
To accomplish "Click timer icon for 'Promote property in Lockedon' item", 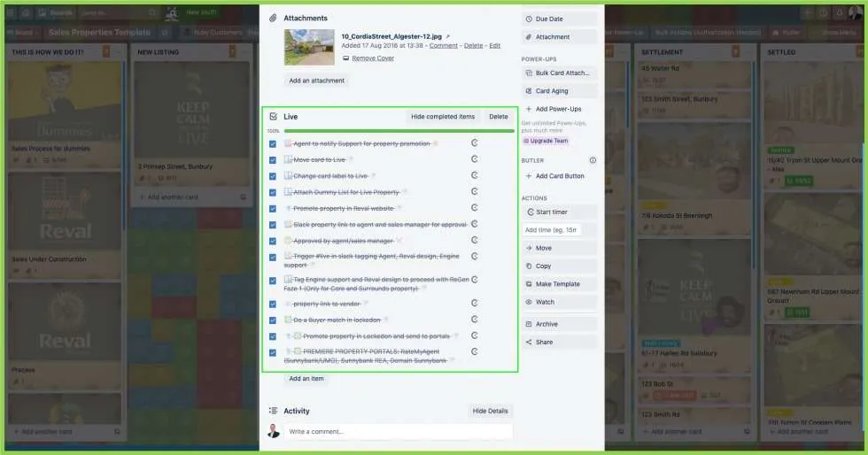I will [475, 335].
